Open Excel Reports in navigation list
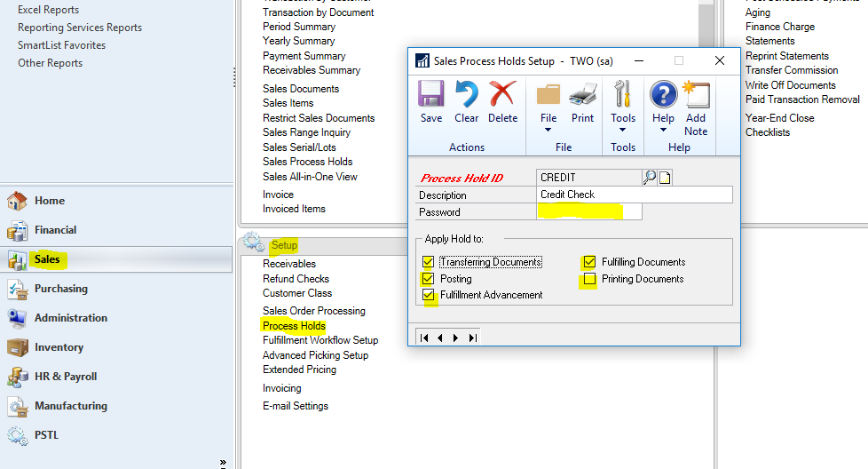Viewport: 868px width, 469px height. pos(48,10)
